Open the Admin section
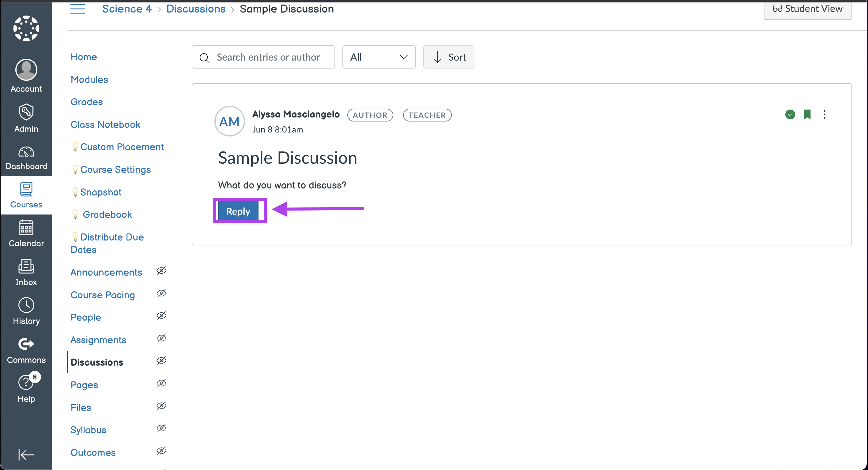868x470 pixels. point(26,118)
